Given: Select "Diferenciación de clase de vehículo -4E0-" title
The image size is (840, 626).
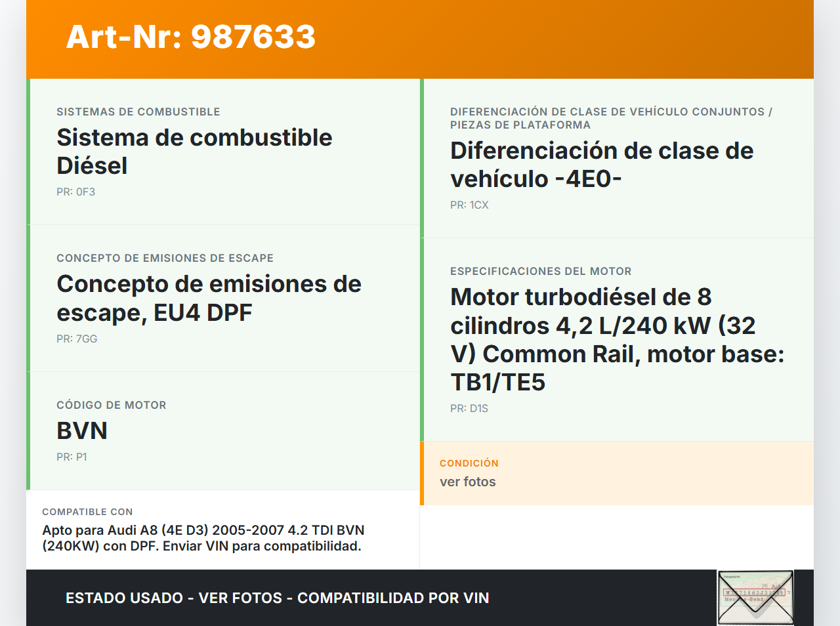Looking at the screenshot, I should coord(602,165).
